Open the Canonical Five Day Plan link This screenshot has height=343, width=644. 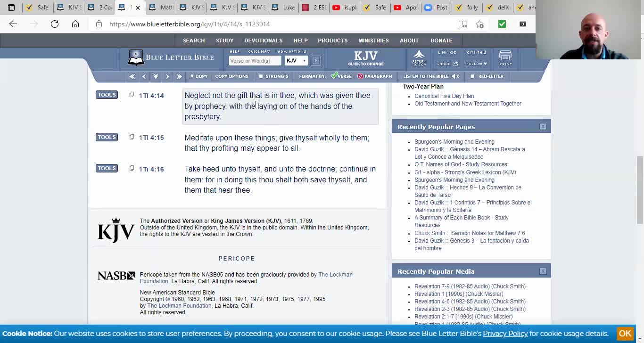[x=444, y=96]
